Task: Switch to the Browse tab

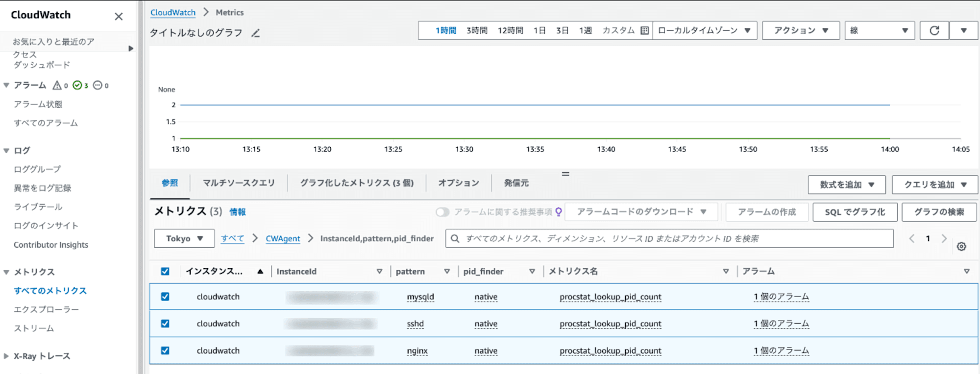Action: [170, 183]
